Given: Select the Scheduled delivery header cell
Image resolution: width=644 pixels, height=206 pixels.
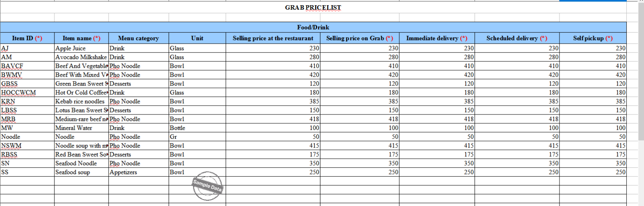Looking at the screenshot, I should pos(517,38).
